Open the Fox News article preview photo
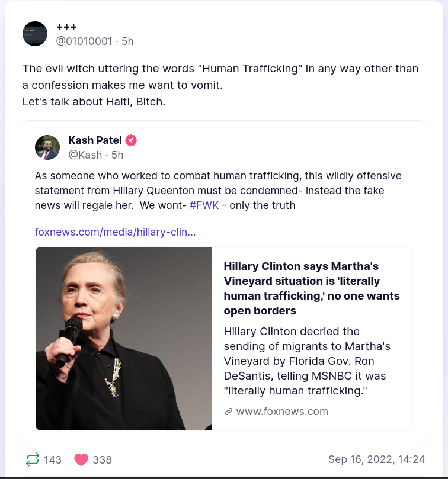This screenshot has height=479, width=448. [x=124, y=338]
